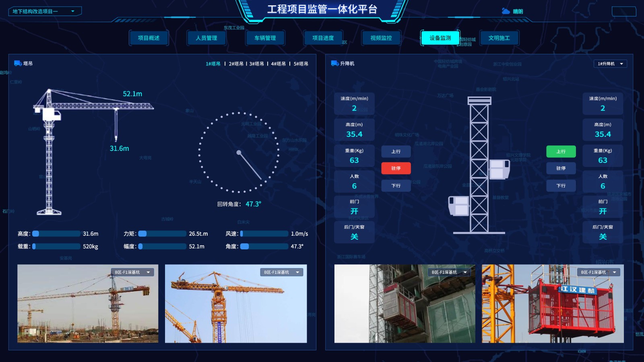The width and height of the screenshot is (644, 362).
Task: Open camera dropdown on first crane video
Action: pos(132,272)
